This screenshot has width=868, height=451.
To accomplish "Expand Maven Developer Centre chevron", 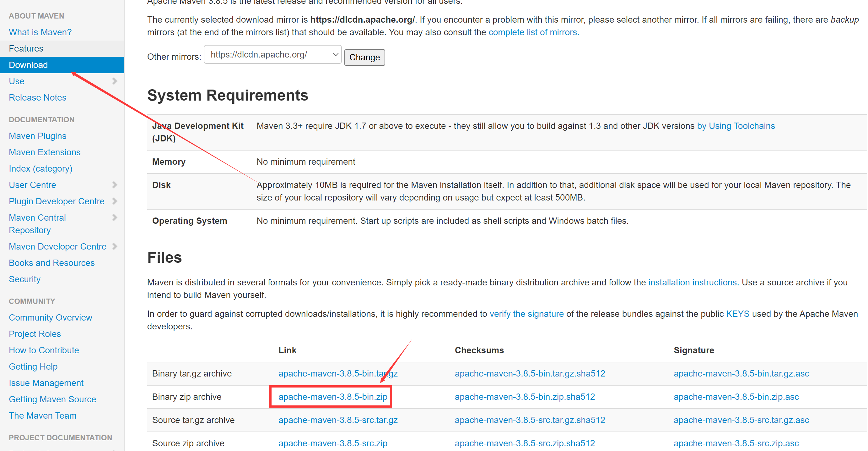I will pos(115,247).
